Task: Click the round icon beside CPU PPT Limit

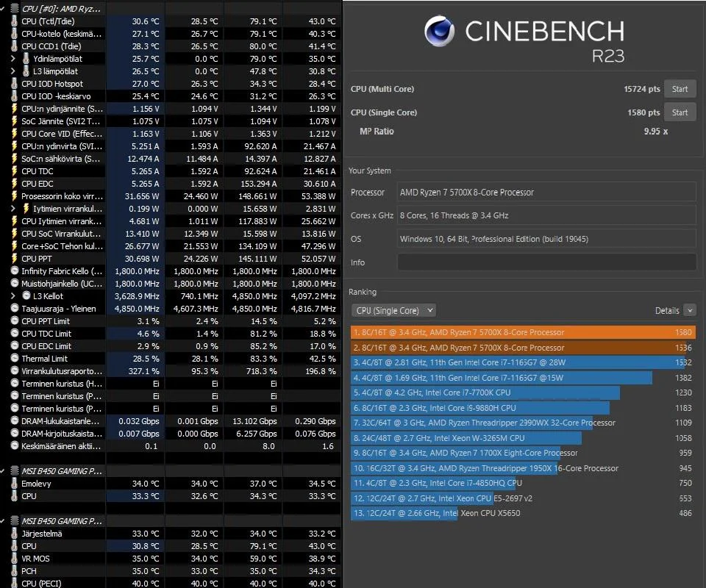Action: click(15, 320)
